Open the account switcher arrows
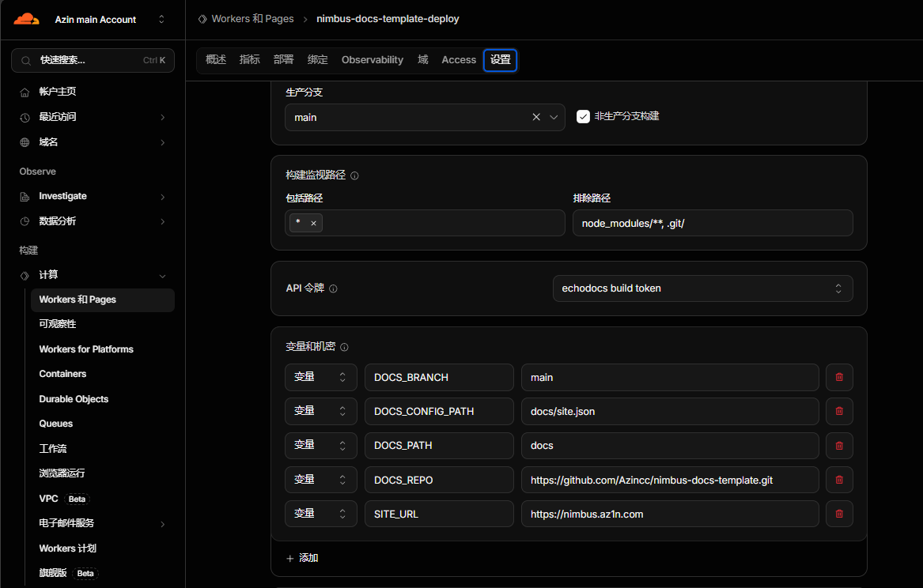 click(161, 20)
